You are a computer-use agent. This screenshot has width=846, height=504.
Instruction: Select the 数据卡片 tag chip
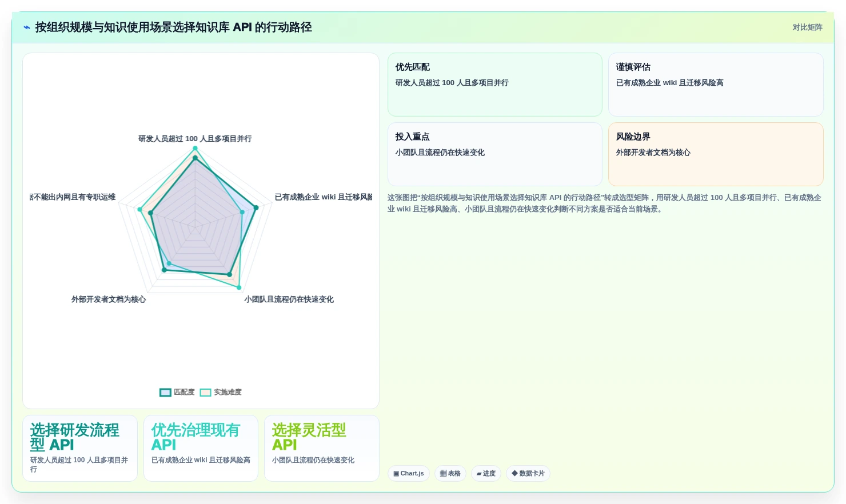coord(528,473)
